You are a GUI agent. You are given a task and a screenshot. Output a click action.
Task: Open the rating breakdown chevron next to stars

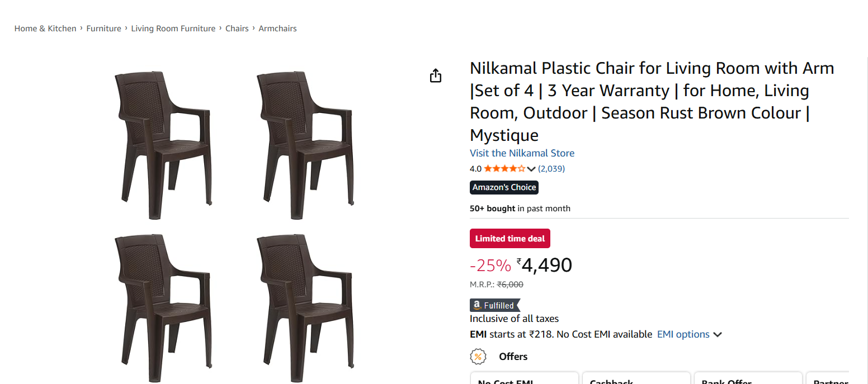[531, 169]
